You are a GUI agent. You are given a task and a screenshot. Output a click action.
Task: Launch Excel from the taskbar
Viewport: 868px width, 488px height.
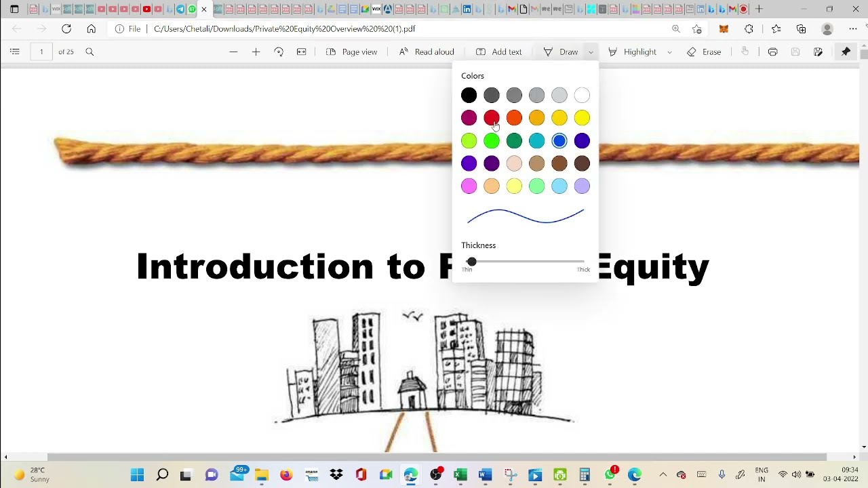point(460,474)
